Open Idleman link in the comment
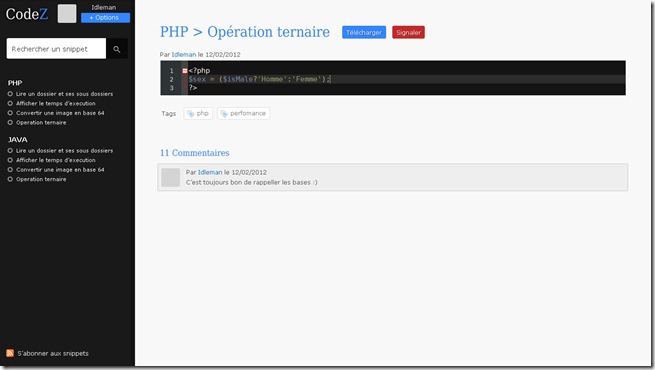 [210, 172]
